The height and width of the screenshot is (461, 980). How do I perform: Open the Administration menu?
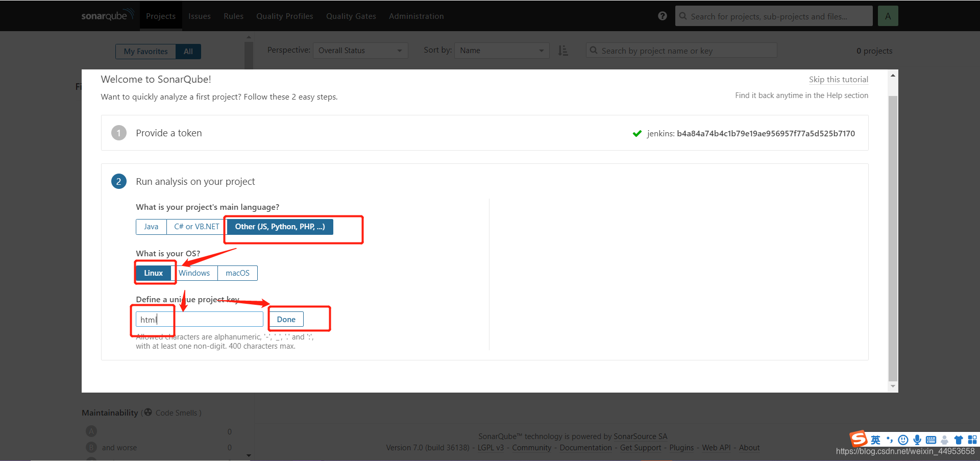pyautogui.click(x=416, y=16)
